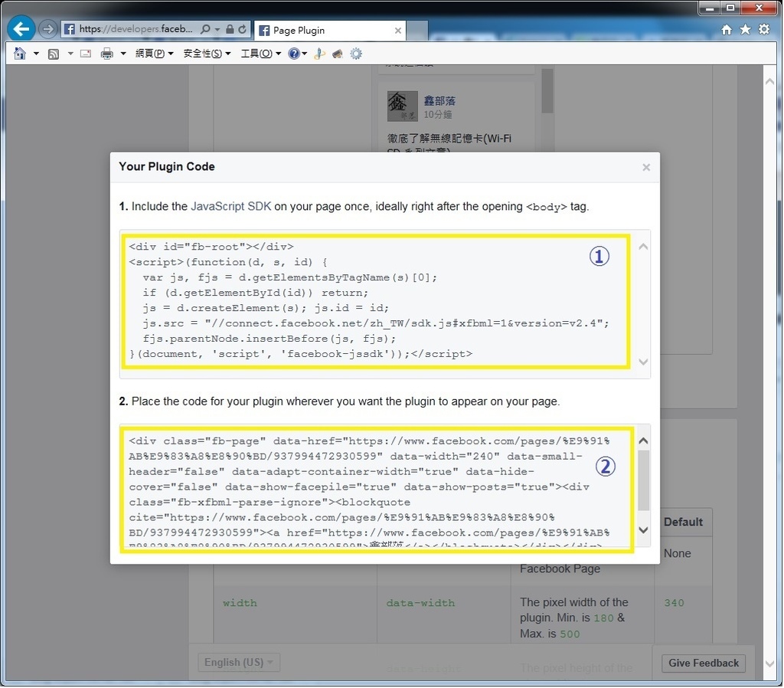
Task: Click the browser Home icon at top right
Action: pos(727,30)
